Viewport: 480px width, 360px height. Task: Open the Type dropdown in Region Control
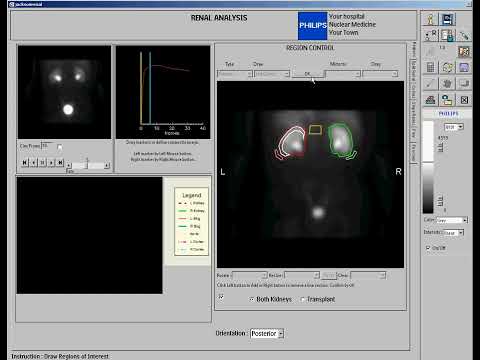pyautogui.click(x=235, y=74)
